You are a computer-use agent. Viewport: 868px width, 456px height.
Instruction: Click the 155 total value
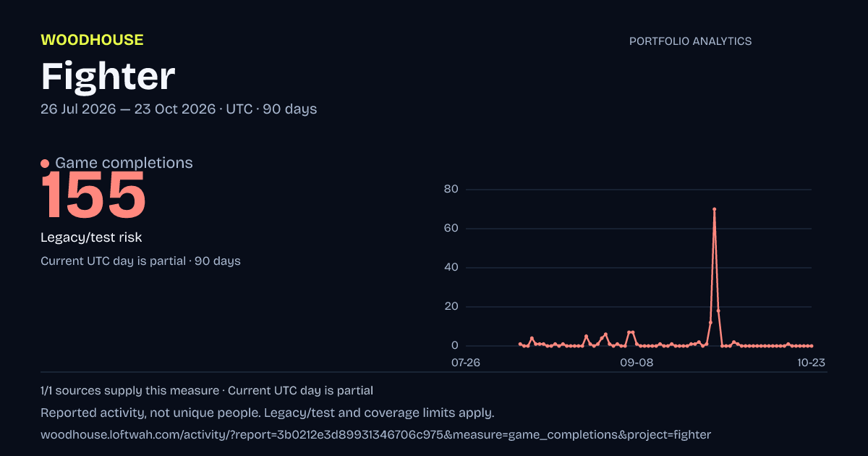pos(93,195)
